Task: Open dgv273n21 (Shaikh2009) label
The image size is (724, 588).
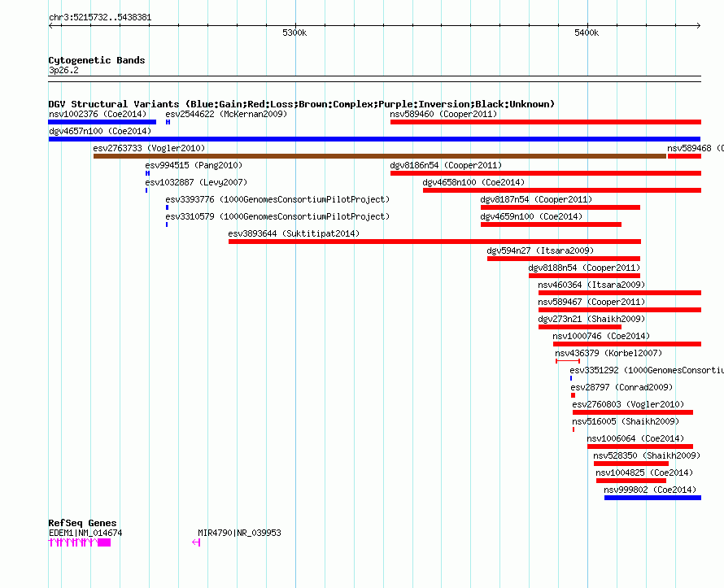Action: click(x=591, y=319)
